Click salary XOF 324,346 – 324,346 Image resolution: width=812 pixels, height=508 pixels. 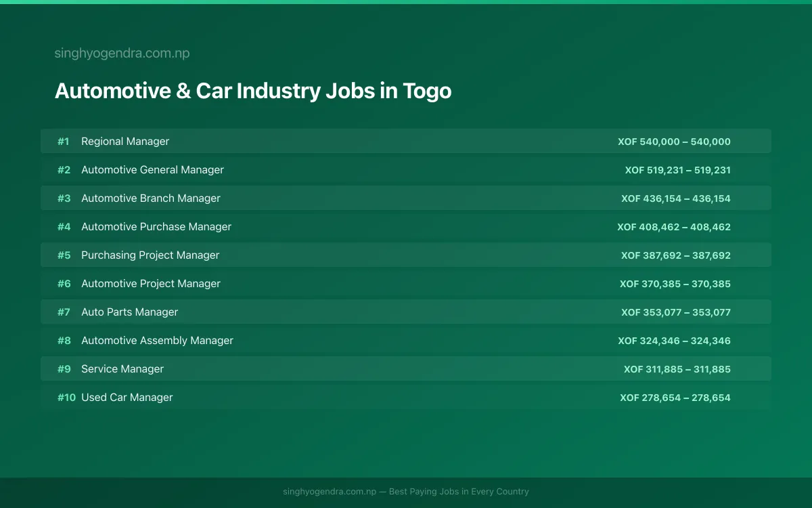pos(674,341)
